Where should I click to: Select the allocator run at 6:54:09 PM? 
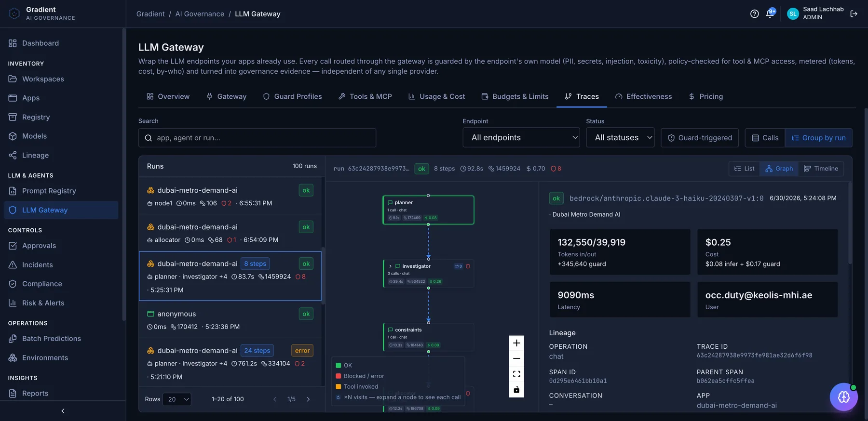230,233
